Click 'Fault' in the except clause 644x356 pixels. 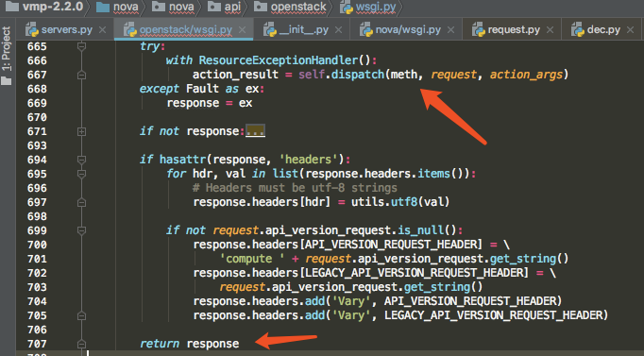click(202, 89)
